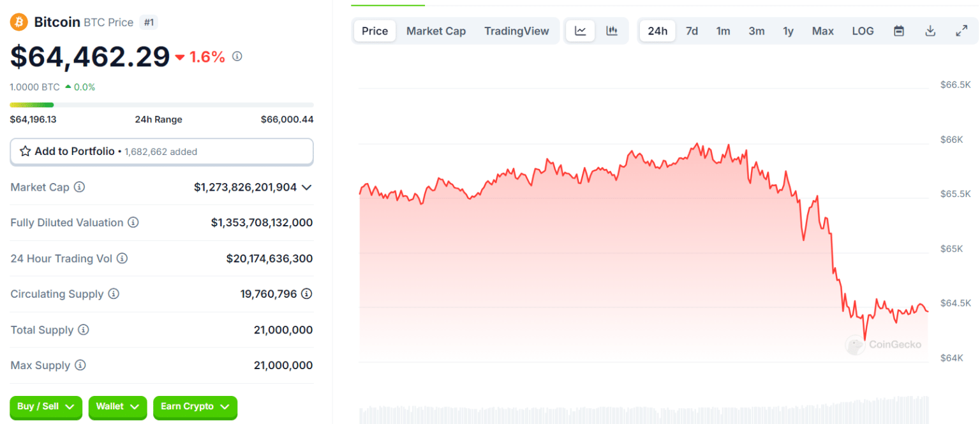Switch to the TradingView tab
Image resolution: width=980 pixels, height=424 pixels.
coord(517,31)
